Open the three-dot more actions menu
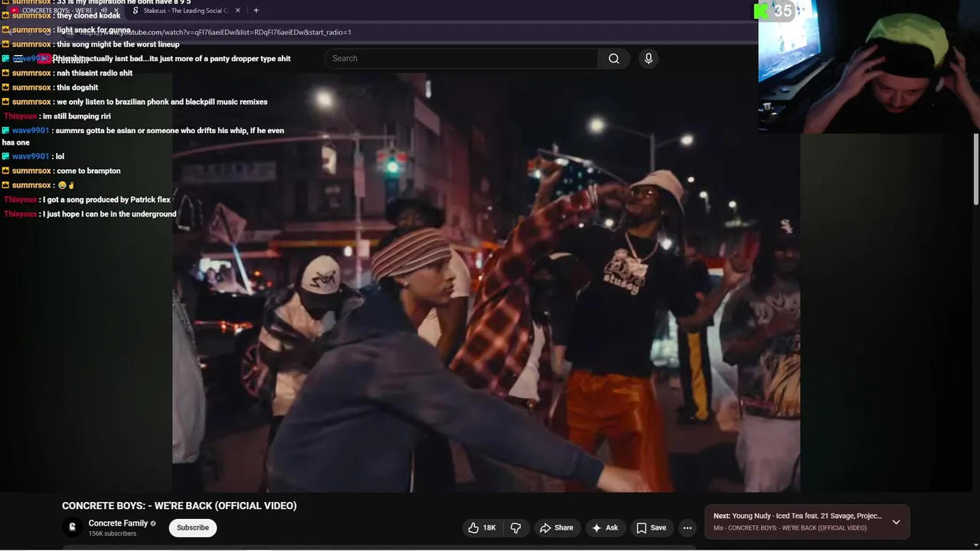This screenshot has height=551, width=980. 688,528
